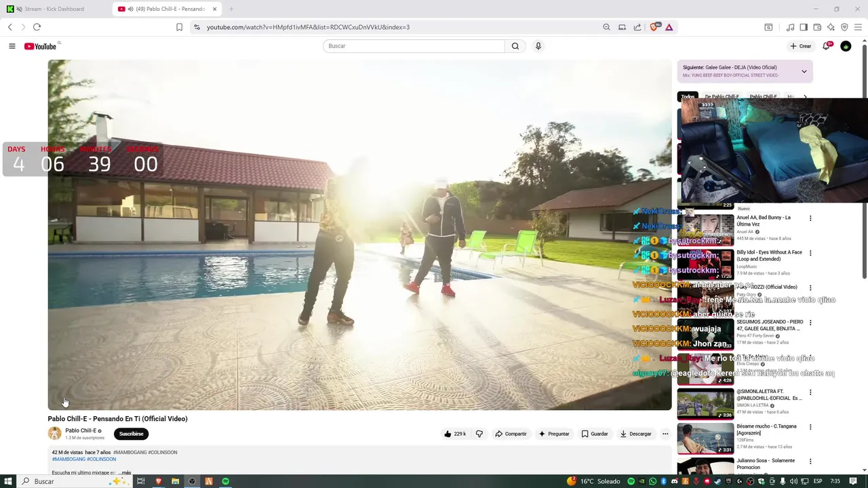Screen dimensions: 868x488
Task: Open the Brave playlist music note icon
Action: 790,27
